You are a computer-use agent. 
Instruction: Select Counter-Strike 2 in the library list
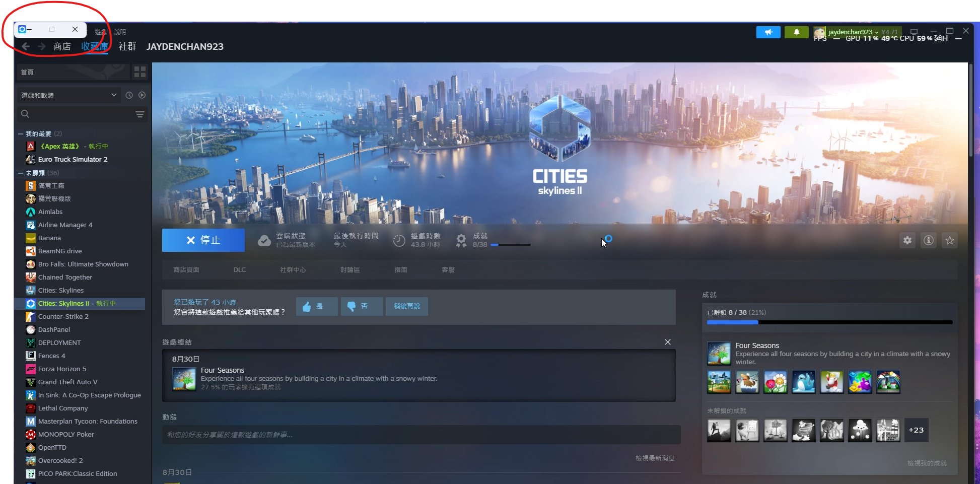[x=63, y=317]
